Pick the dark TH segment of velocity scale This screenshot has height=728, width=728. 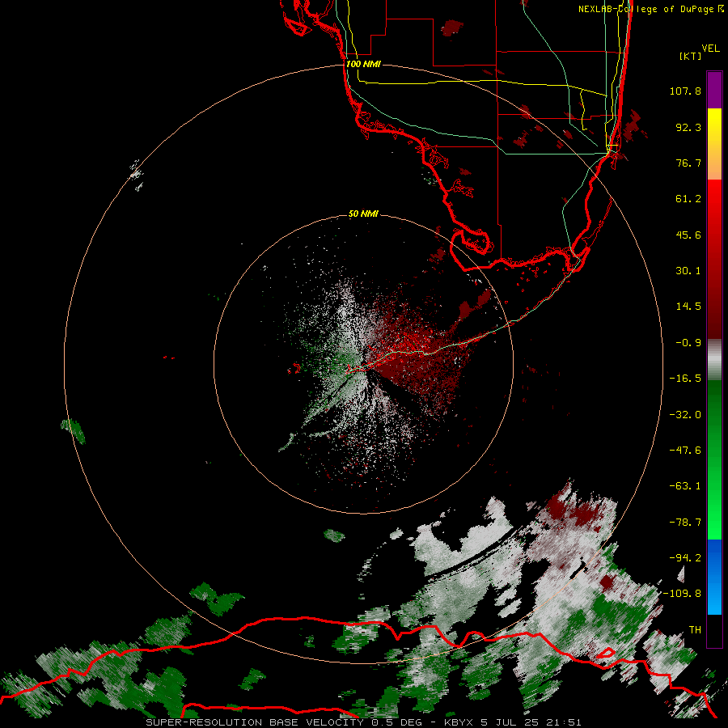coord(714,630)
